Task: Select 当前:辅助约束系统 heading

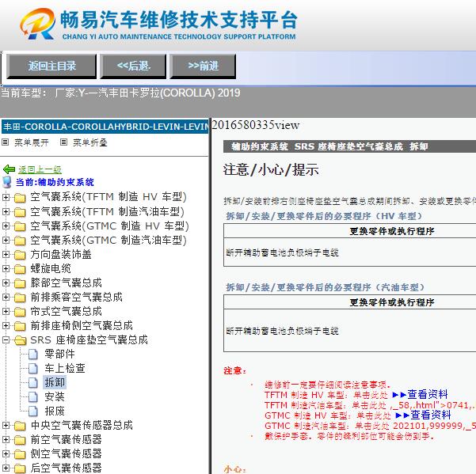Action: pos(55,182)
